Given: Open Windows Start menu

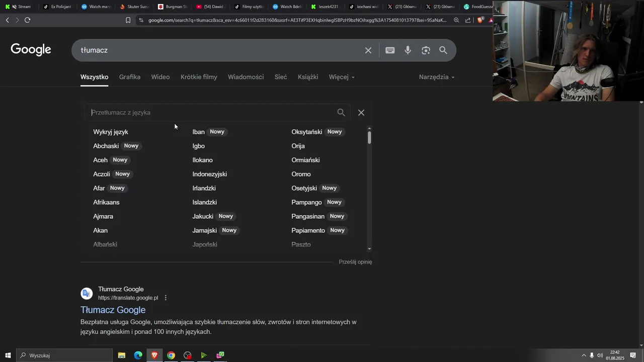Looking at the screenshot, I should pyautogui.click(x=8, y=355).
